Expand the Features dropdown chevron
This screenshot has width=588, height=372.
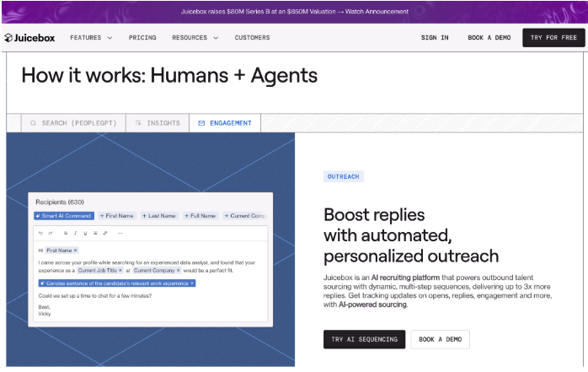(x=110, y=38)
